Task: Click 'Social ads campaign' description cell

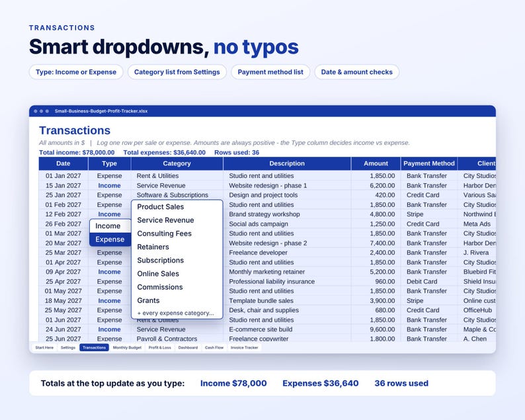Action: coord(287,224)
